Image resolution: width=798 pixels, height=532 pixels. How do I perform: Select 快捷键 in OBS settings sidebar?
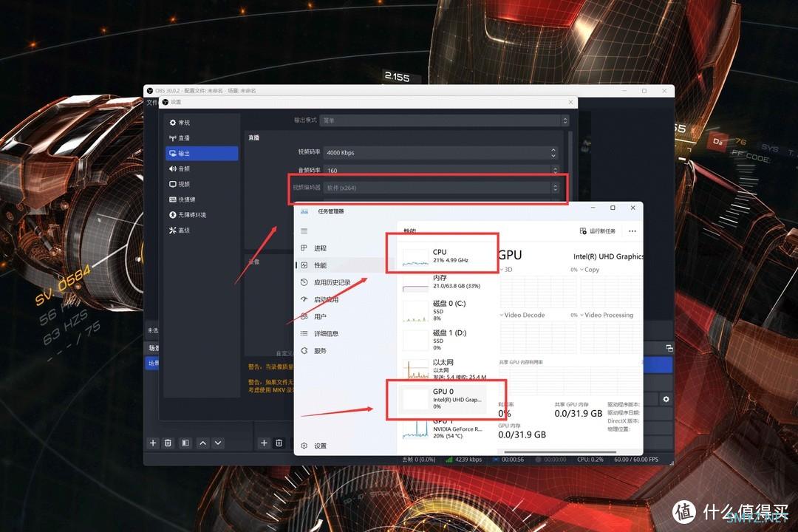202,199
